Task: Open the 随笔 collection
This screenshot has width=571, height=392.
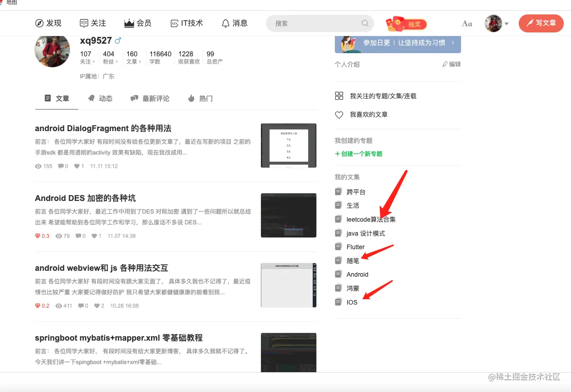Action: click(x=353, y=261)
